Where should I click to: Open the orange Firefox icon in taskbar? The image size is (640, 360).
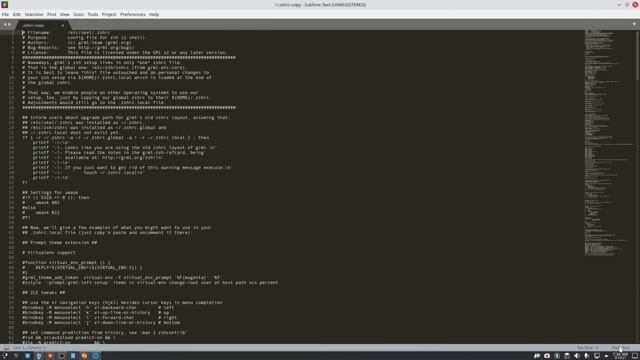[84, 356]
